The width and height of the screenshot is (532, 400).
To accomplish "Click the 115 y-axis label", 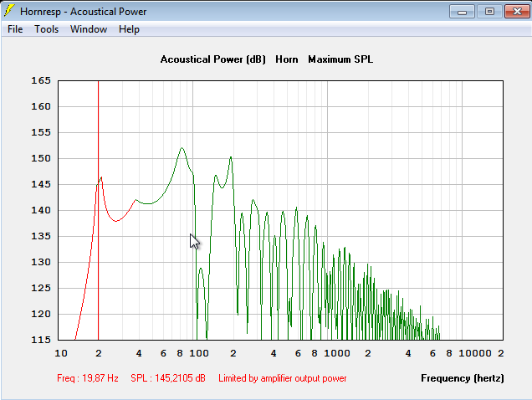I will tap(41, 340).
